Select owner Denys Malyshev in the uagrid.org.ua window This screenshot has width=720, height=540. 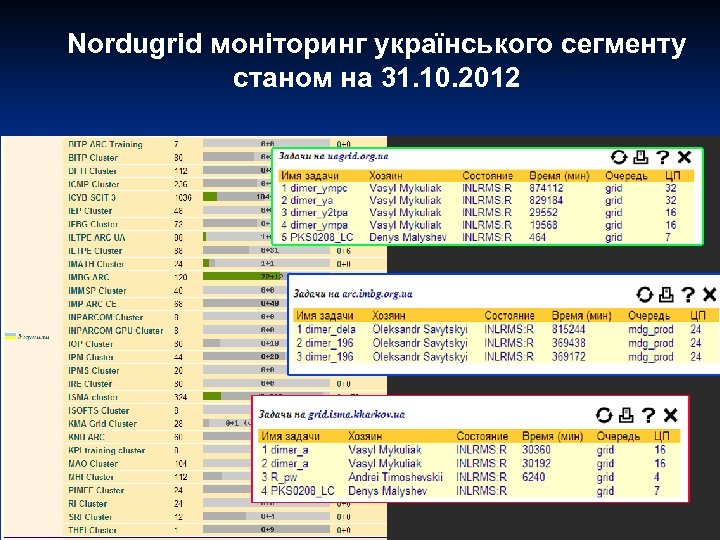click(408, 237)
